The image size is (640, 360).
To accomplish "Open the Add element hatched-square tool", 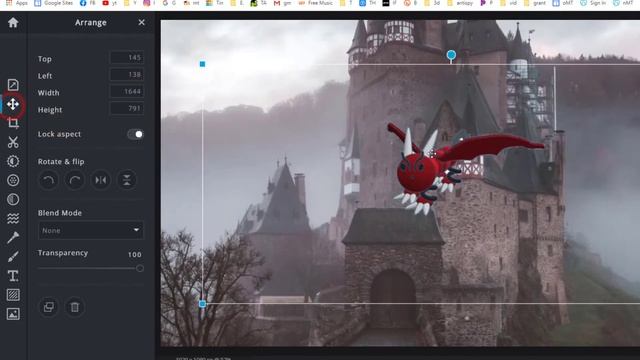I will 13,295.
